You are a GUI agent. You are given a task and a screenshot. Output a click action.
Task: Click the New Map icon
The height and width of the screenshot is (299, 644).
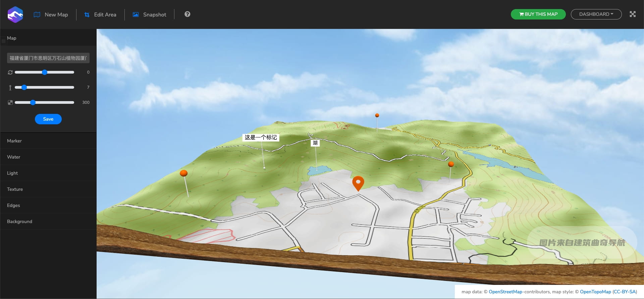point(37,14)
